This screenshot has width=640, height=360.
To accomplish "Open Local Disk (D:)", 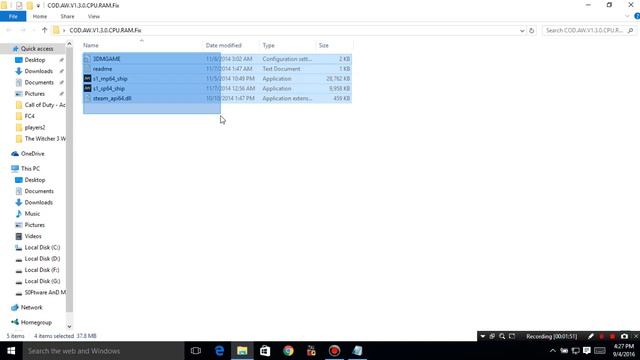I will (x=42, y=258).
